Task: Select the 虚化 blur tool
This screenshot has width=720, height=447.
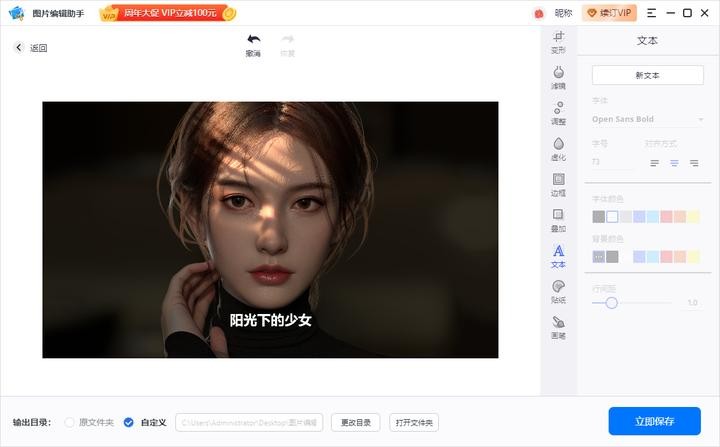Action: click(x=558, y=149)
